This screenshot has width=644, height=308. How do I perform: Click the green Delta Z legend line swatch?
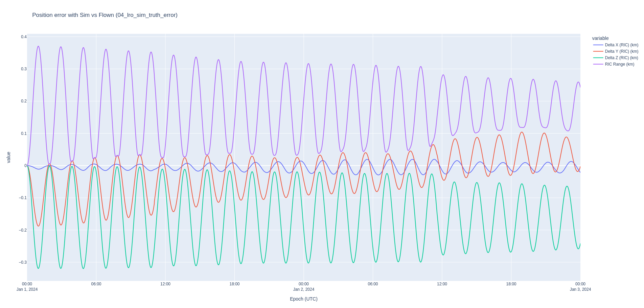[x=598, y=58]
